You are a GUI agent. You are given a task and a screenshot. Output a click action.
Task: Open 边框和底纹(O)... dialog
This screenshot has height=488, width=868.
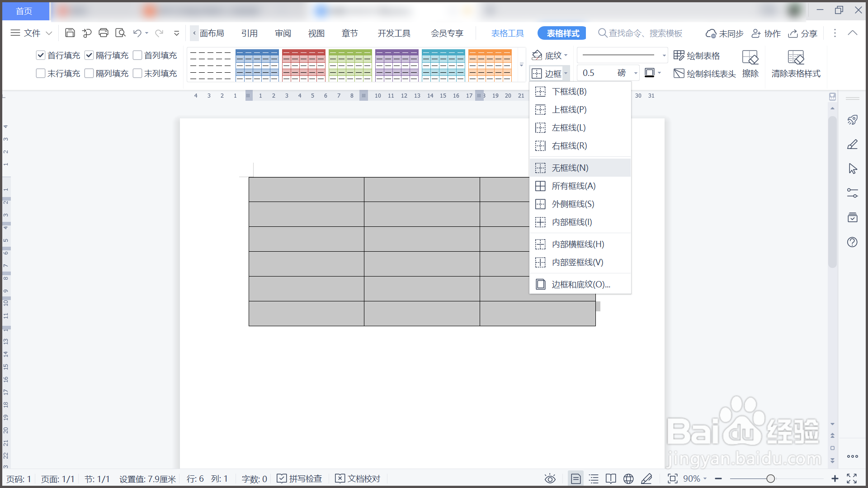click(580, 284)
